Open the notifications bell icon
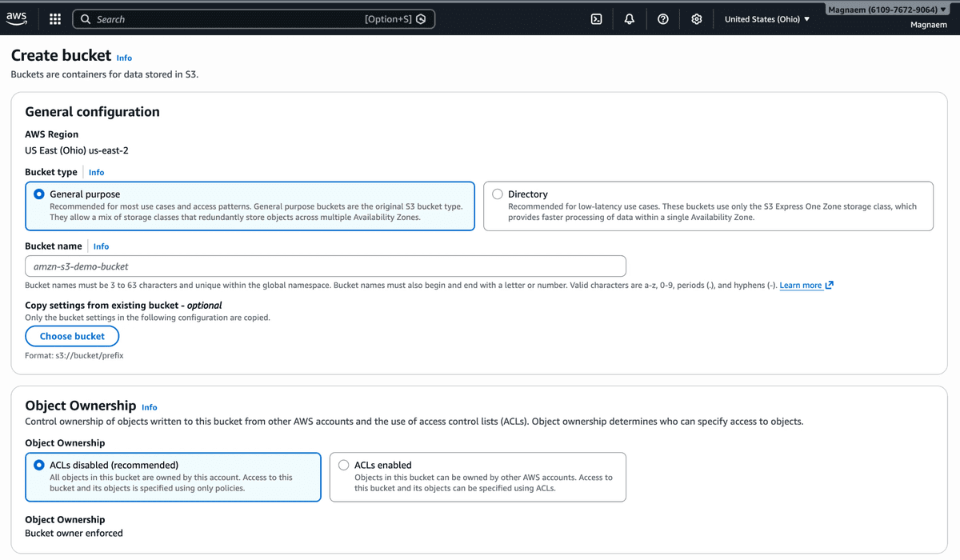This screenshot has width=960, height=560. (x=630, y=19)
